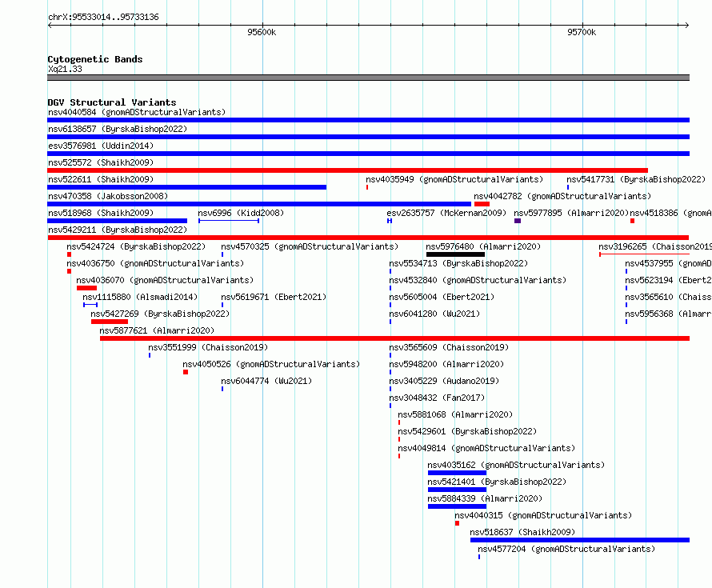The height and width of the screenshot is (588, 712).
Task: Click the nsv5948200 Almarri2020 label
Action: pyautogui.click(x=446, y=364)
